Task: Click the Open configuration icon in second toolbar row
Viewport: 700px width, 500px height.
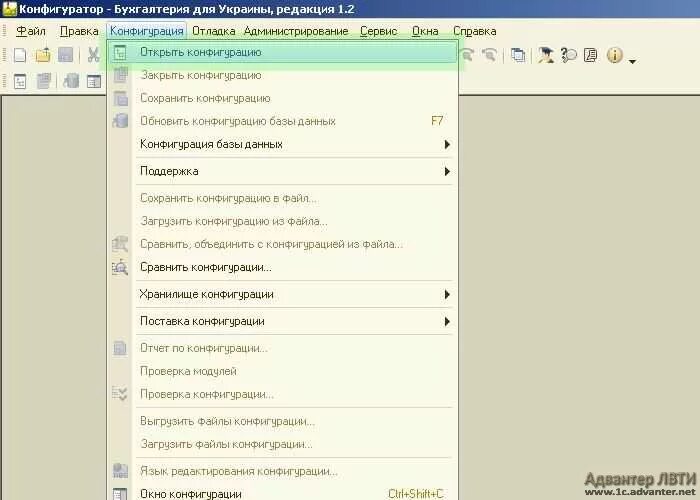Action: (20, 82)
